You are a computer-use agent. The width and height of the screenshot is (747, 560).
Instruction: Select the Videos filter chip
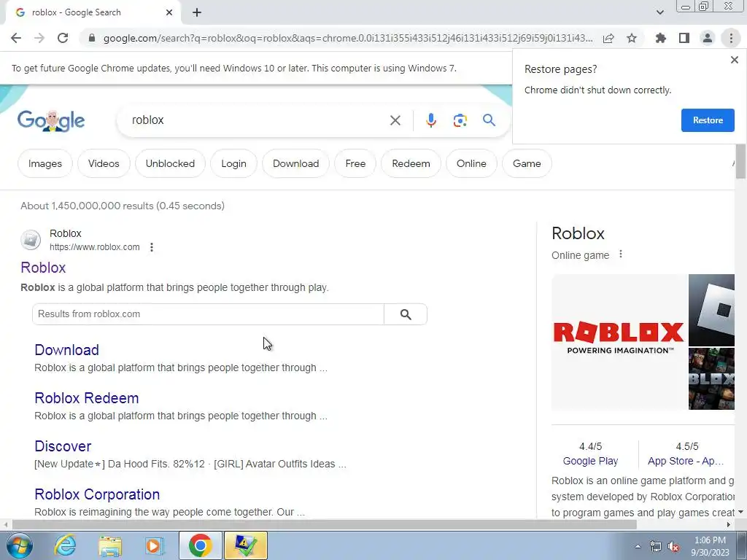(x=104, y=163)
